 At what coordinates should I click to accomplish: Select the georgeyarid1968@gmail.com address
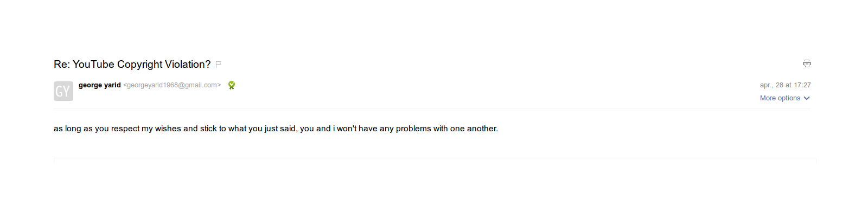(172, 85)
